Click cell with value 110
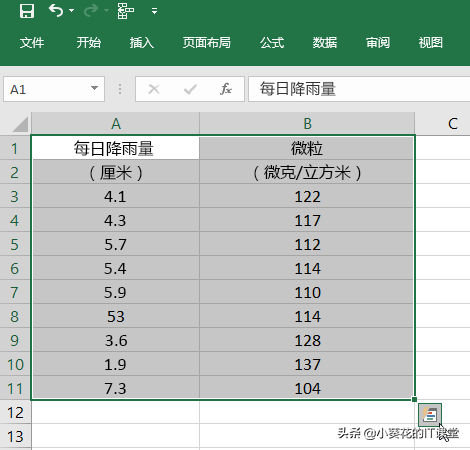 point(307,292)
